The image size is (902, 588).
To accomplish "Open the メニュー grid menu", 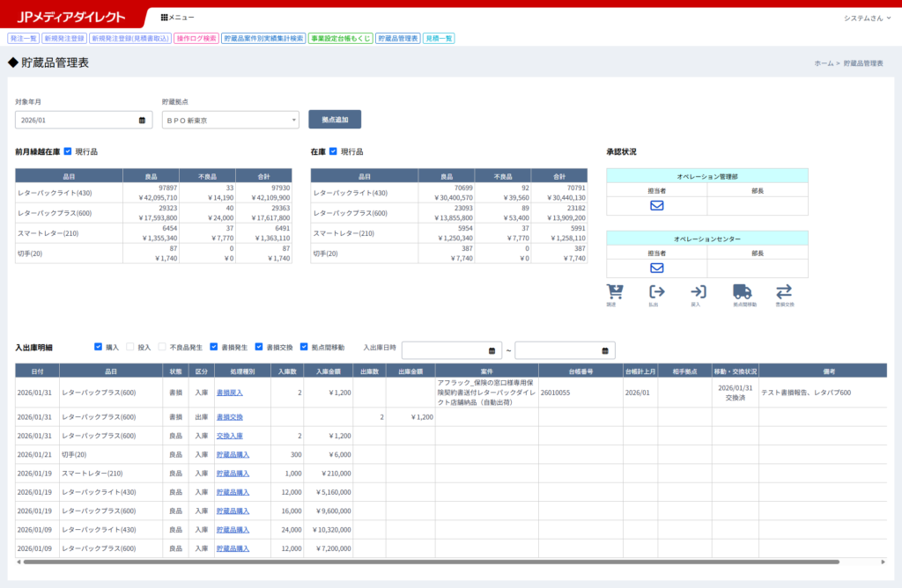I will 178,18.
